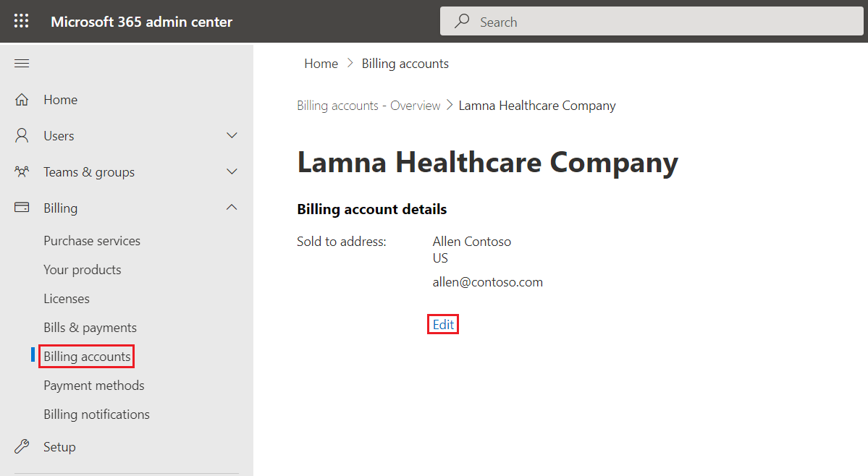This screenshot has width=868, height=476.
Task: Open Payment methods
Action: [x=94, y=386]
